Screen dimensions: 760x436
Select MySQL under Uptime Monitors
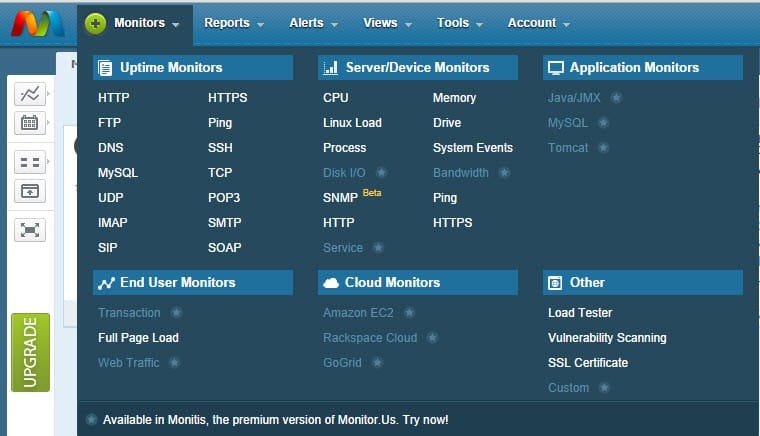coord(118,173)
